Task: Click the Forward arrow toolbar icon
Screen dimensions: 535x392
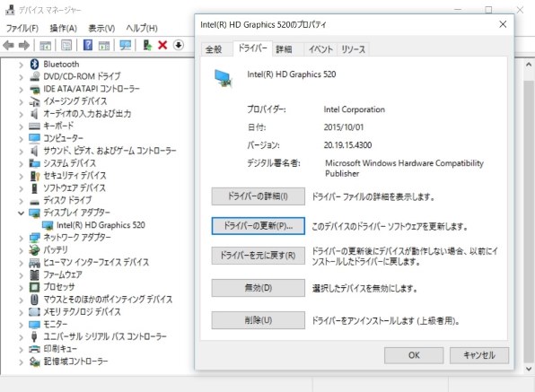Action: point(24,45)
